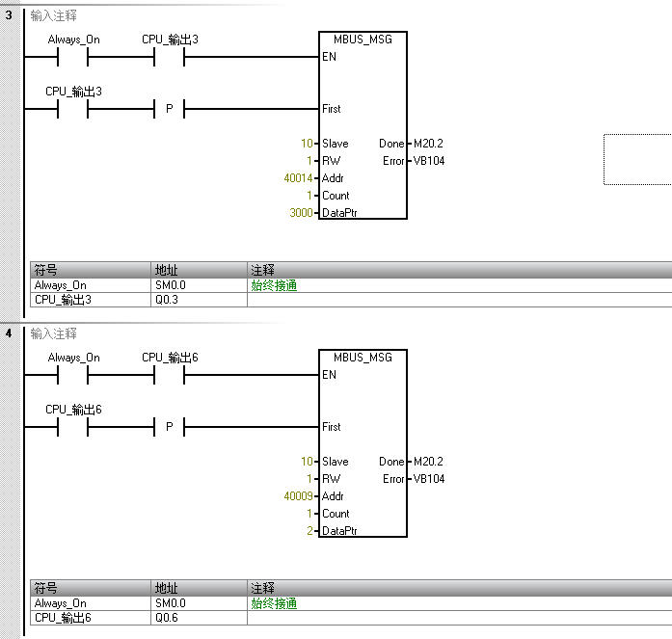Click the empty dotted cell right of network 3

point(637,159)
